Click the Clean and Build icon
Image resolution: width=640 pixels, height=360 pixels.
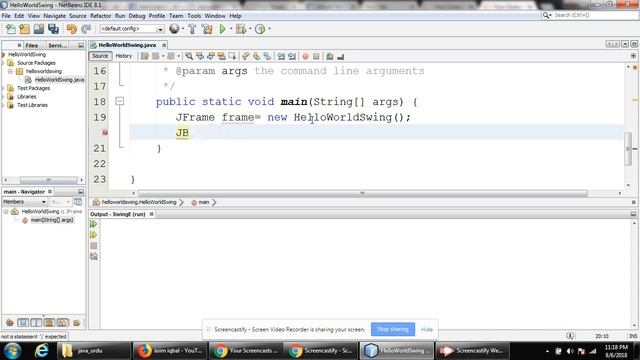click(207, 29)
